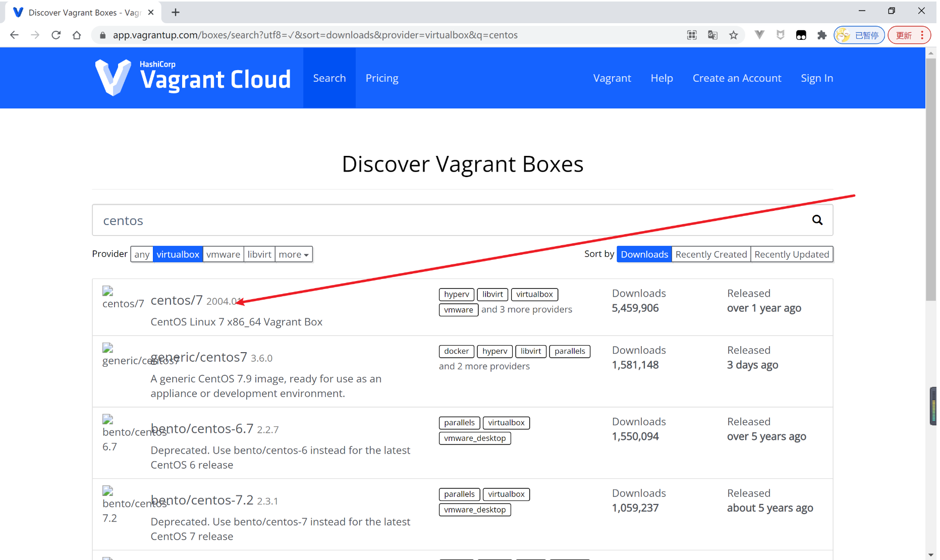
Task: Click vmware_desktop tag on bento/centos-6.7 row
Action: [x=475, y=438]
